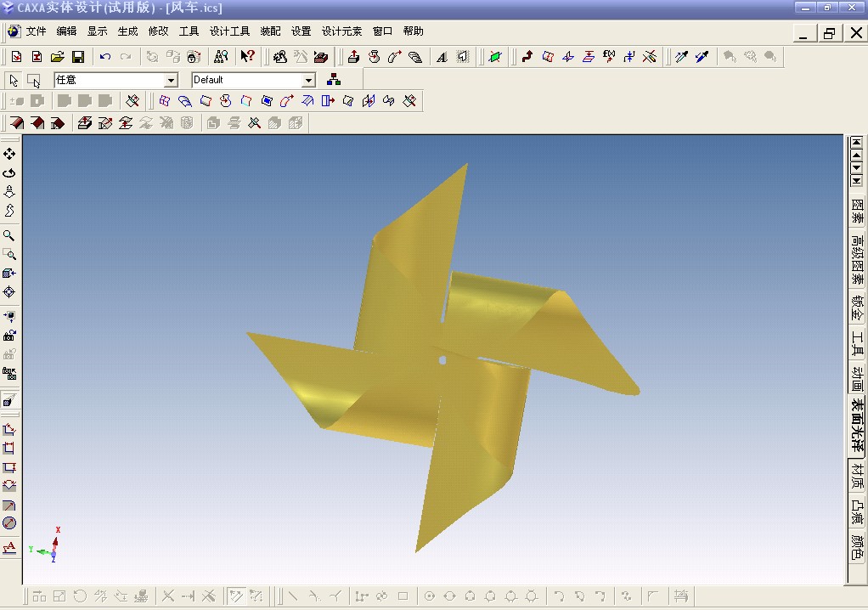The width and height of the screenshot is (868, 610).
Task: Click the first red shaded render style icon
Action: point(17,123)
